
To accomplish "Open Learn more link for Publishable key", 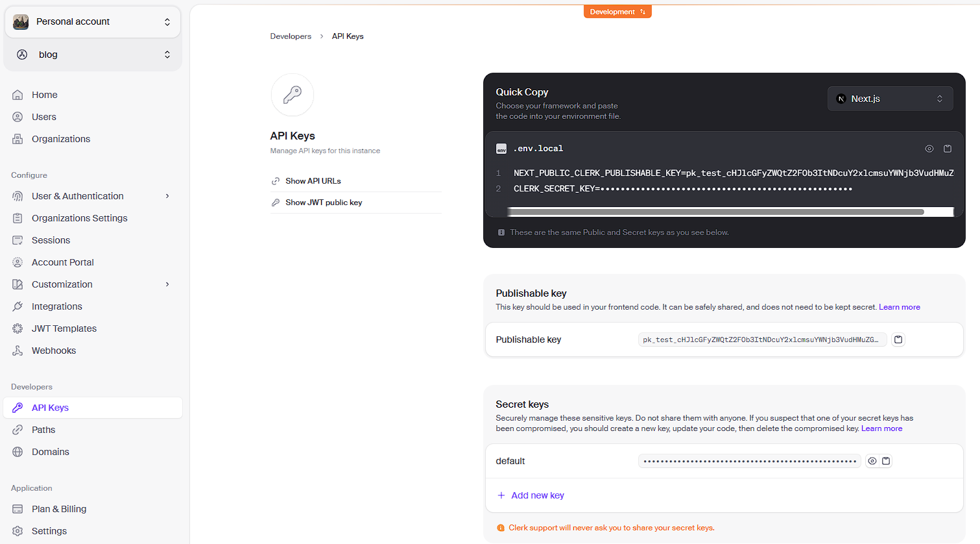I will (899, 307).
